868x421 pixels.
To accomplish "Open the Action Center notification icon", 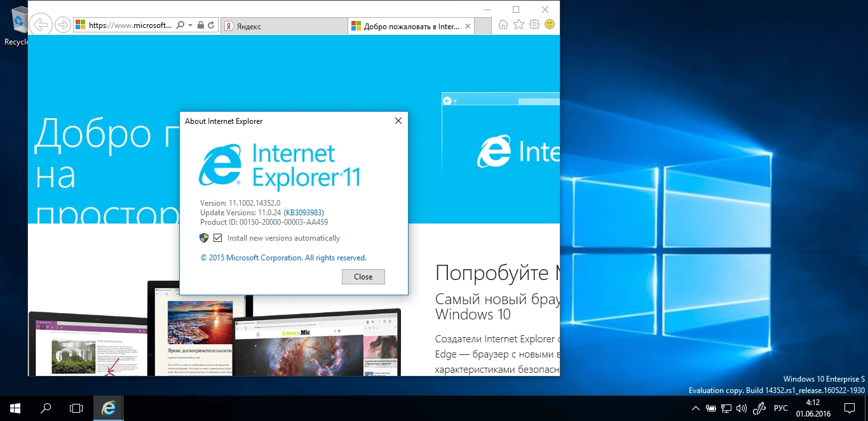I will coord(849,408).
